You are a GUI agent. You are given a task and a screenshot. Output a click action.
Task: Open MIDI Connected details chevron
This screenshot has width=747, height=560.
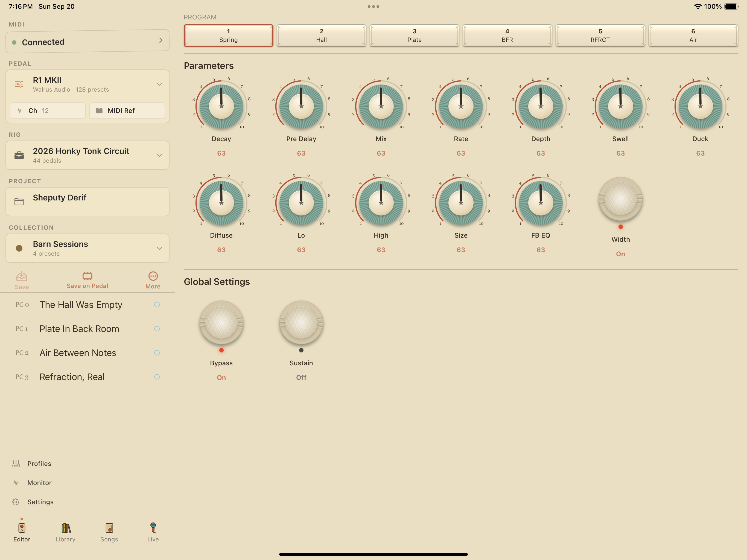161,40
